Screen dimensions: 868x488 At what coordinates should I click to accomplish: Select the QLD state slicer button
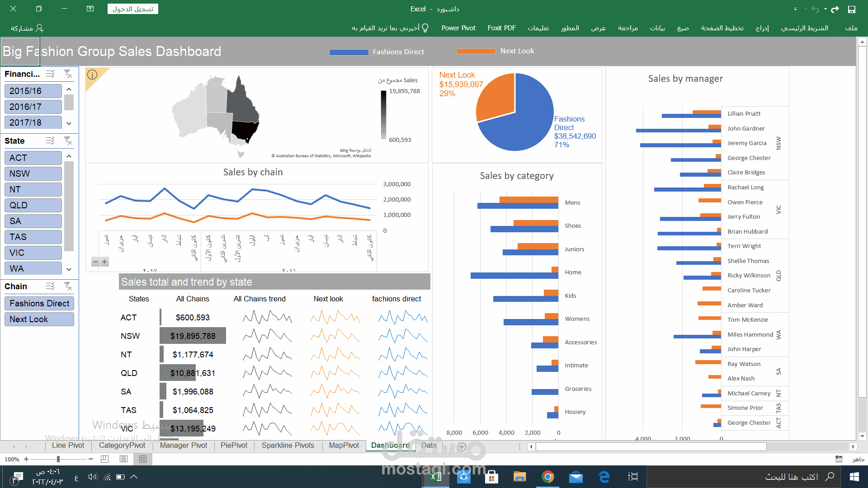[x=33, y=205]
